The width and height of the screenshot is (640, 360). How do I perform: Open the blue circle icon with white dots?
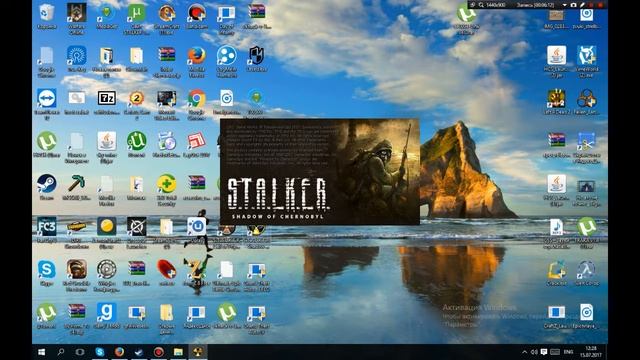(227, 56)
